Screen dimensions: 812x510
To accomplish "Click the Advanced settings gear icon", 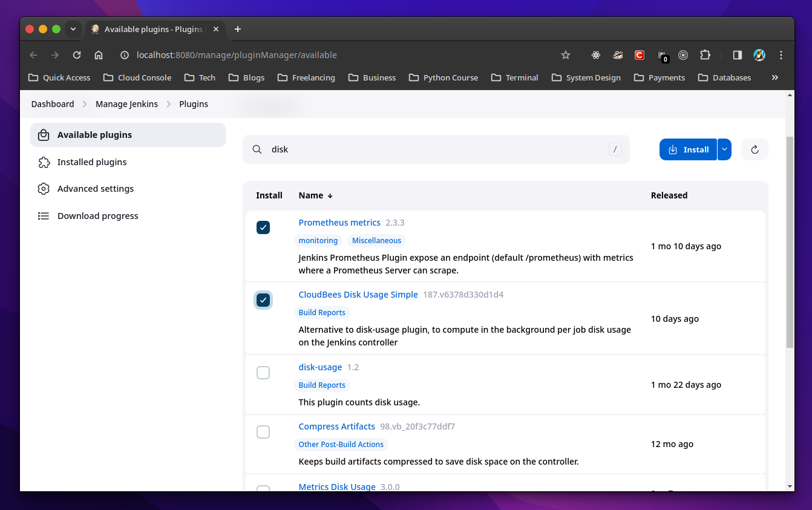I will tap(44, 189).
